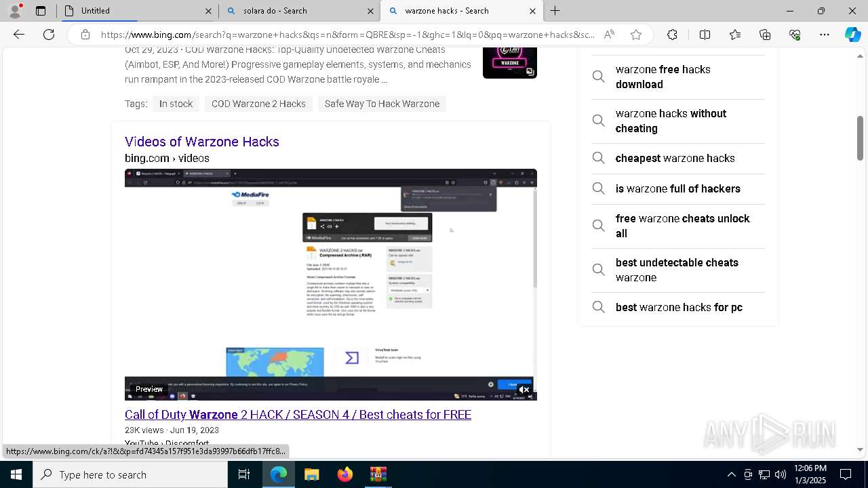
Task: Open Microsoft Edge from the taskbar
Action: pyautogui.click(x=279, y=474)
